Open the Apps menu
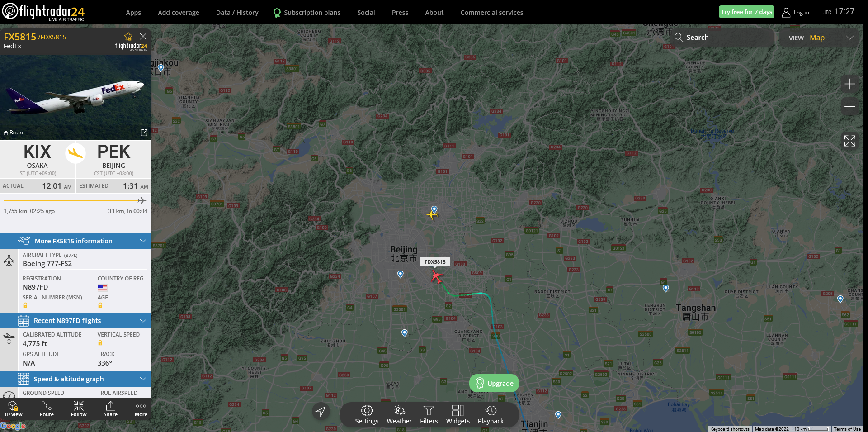 (x=133, y=13)
